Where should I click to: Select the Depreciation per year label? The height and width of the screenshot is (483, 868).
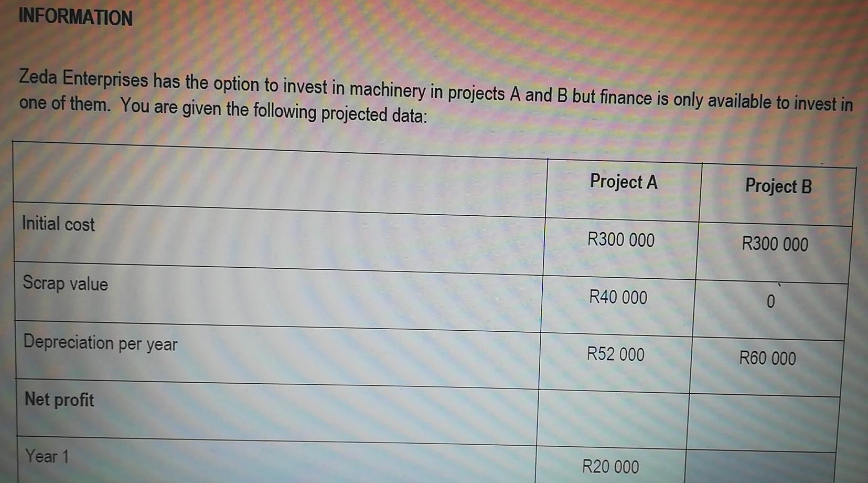click(101, 343)
